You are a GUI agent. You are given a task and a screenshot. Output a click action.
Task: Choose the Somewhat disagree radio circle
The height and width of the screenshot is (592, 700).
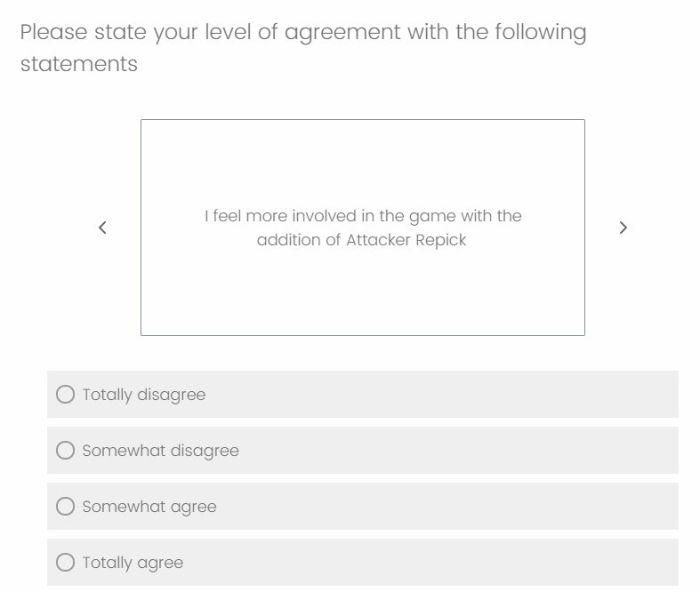(65, 450)
